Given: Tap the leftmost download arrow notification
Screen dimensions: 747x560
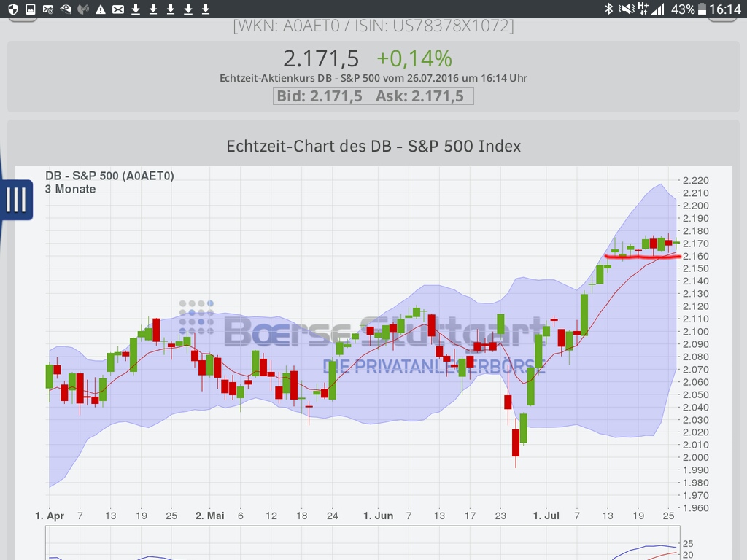Looking at the screenshot, I should pos(136,9).
